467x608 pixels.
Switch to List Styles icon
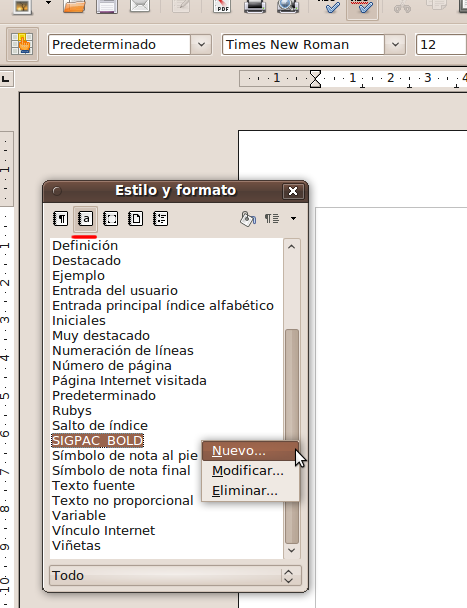click(x=161, y=219)
